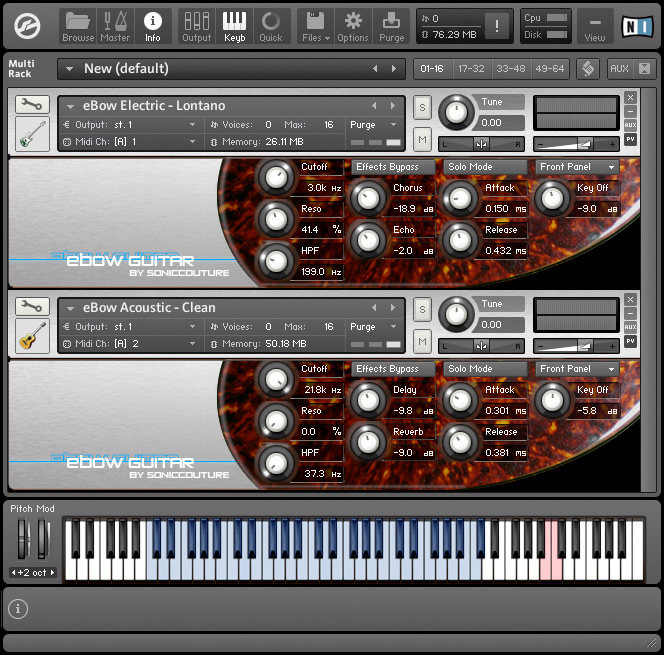The width and height of the screenshot is (664, 655).
Task: Open the Purge menu in top toolbar
Action: pos(391,26)
